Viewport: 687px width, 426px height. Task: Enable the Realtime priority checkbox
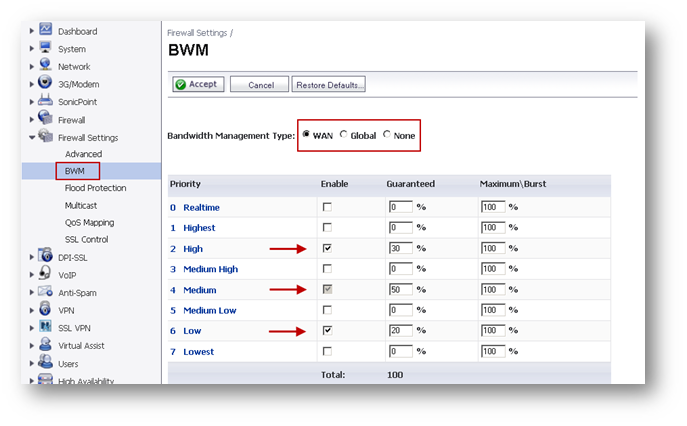point(327,207)
